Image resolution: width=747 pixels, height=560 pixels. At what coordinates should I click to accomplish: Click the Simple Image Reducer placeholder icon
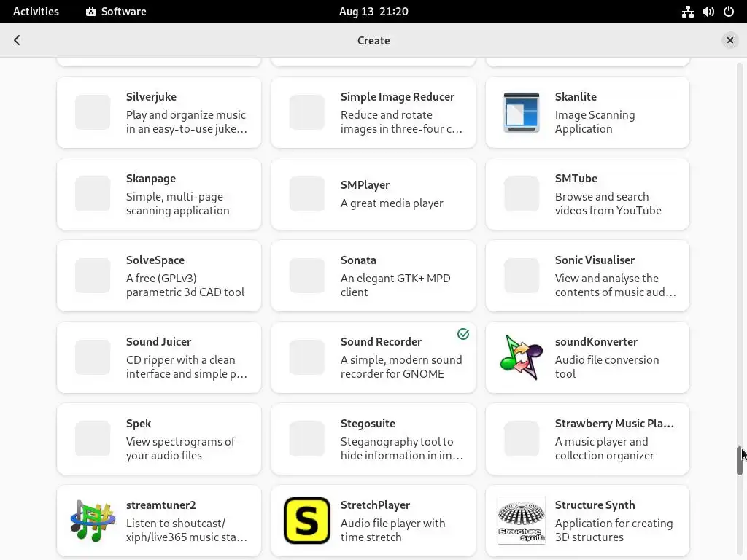[x=307, y=112]
